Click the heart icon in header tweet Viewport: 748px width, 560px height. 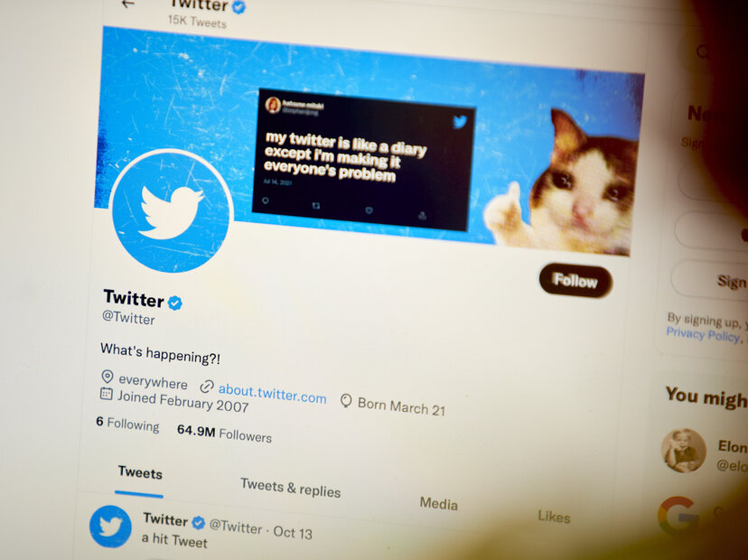point(369,210)
